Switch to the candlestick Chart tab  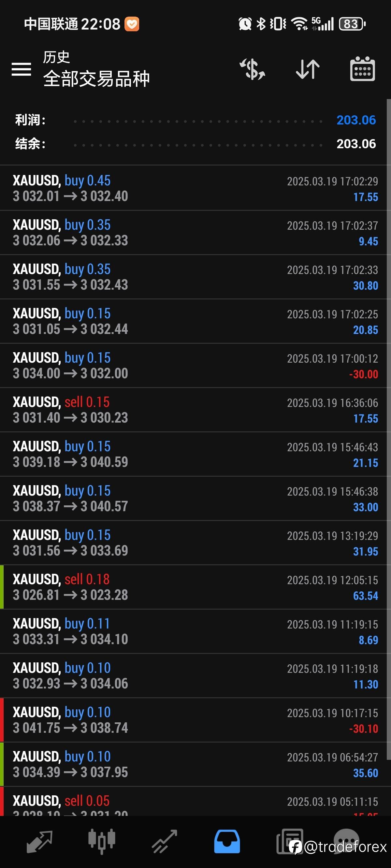[x=102, y=842]
